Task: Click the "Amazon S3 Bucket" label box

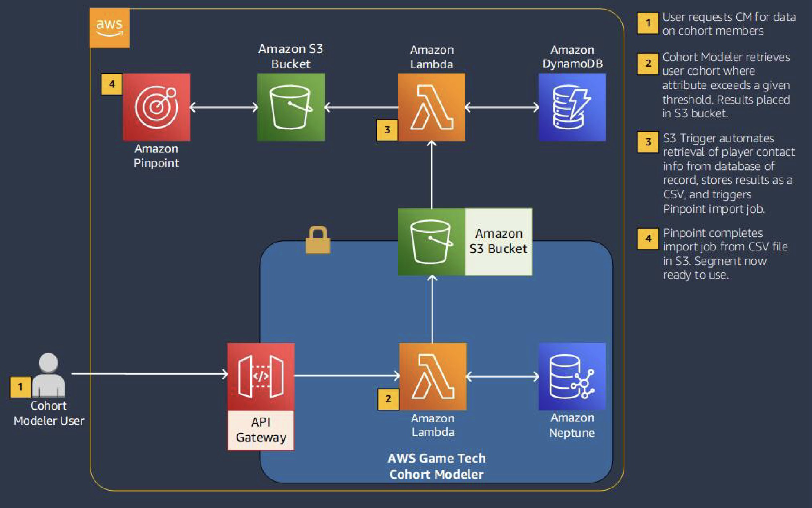Action: pos(499,242)
